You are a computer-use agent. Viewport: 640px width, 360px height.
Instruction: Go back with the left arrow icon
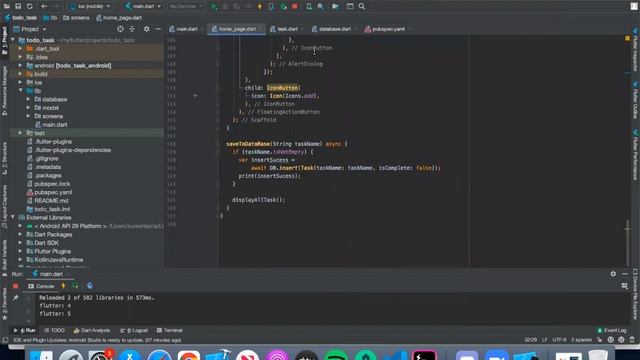click(x=44, y=7)
